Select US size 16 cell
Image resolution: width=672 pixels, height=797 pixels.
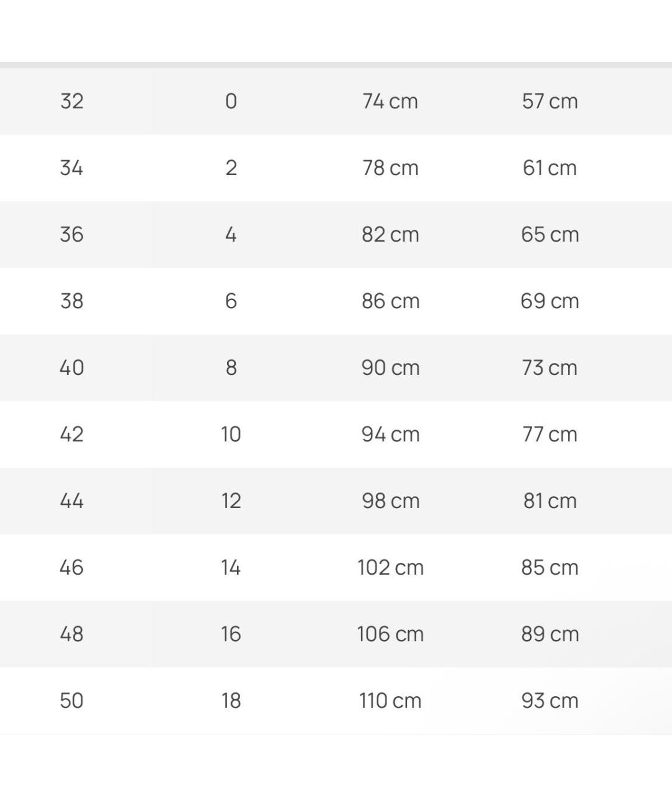(231, 634)
